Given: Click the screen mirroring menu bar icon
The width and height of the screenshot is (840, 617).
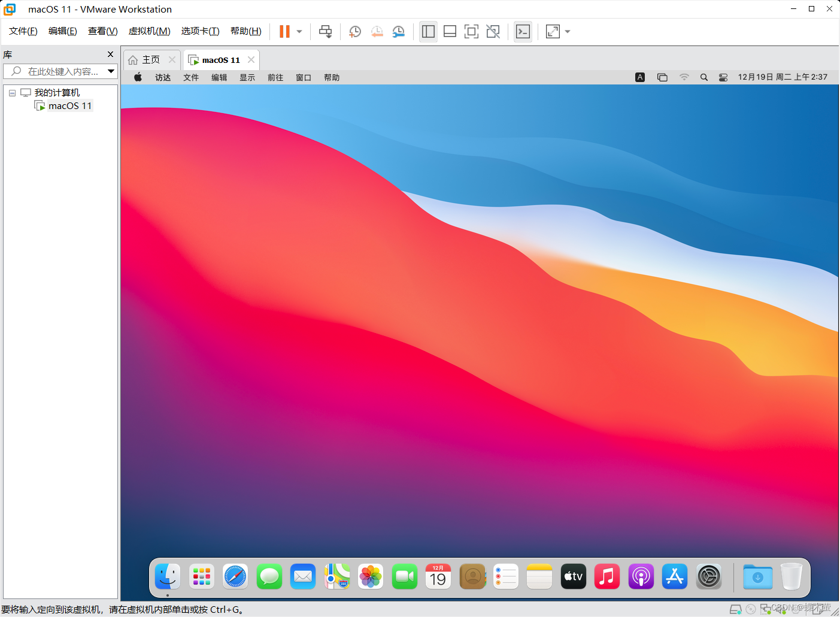Looking at the screenshot, I should (662, 77).
